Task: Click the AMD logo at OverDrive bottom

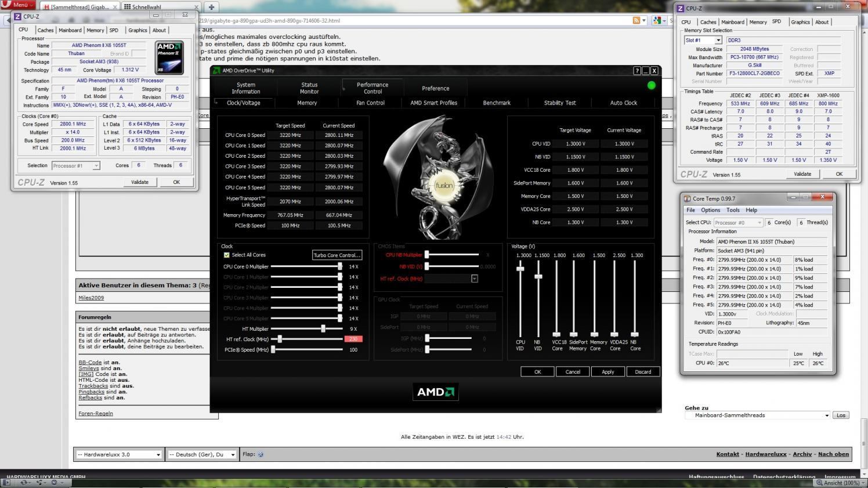Action: pyautogui.click(x=436, y=392)
